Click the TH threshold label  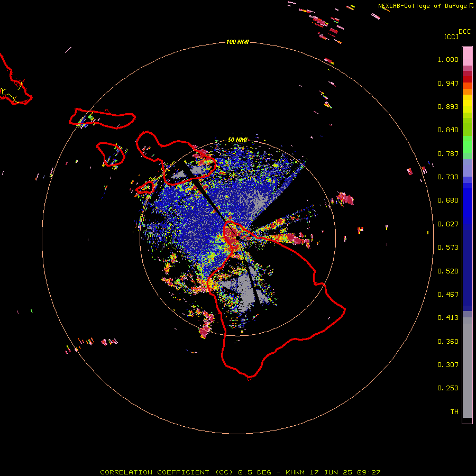tap(454, 412)
